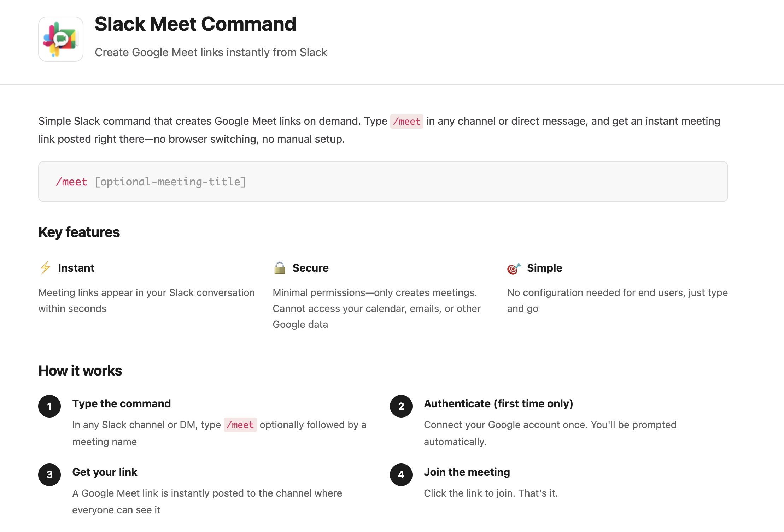Click the Slack Meet app logo
The width and height of the screenshot is (784, 532).
coord(61,39)
